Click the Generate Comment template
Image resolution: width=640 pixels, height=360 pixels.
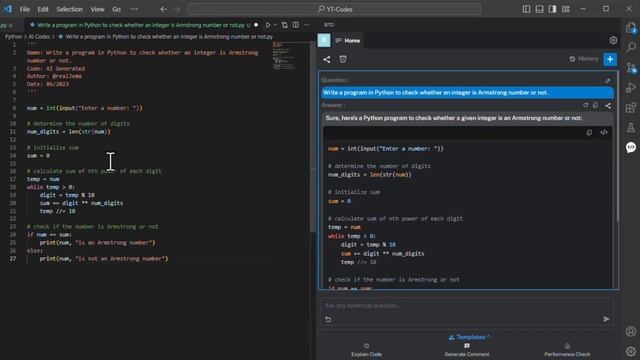click(x=467, y=350)
